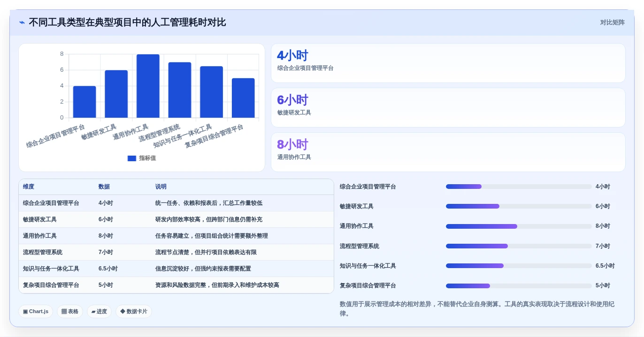This screenshot has height=337, width=644.
Task: Click the 综合企业项目管理平台 progress bar
Action: [519, 187]
